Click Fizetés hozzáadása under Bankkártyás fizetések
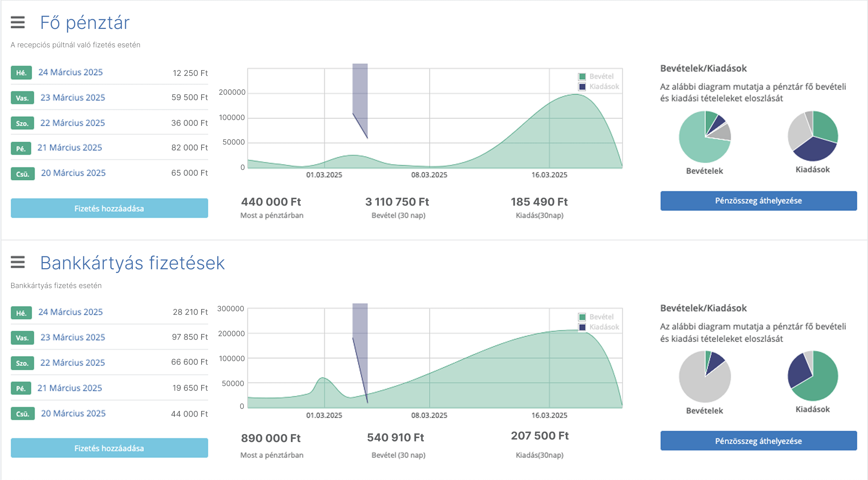This screenshot has width=868, height=480. [x=109, y=448]
